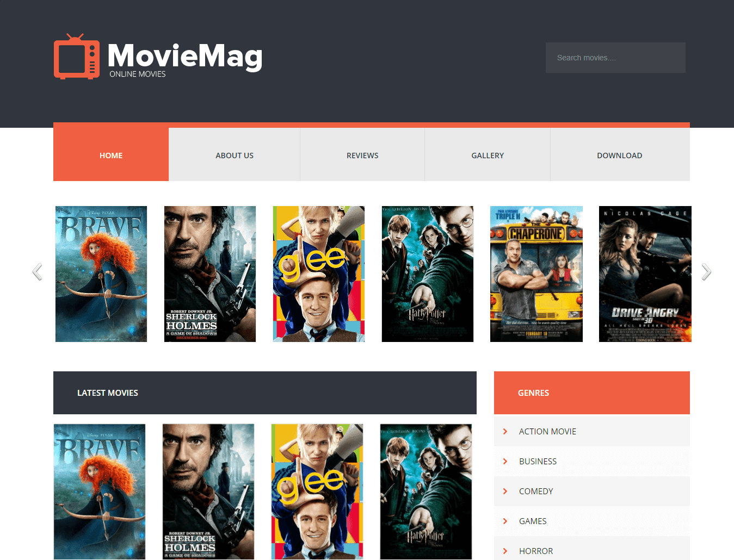Go to the GALLERY section
Viewport: 734px width, 560px height.
pyautogui.click(x=487, y=155)
